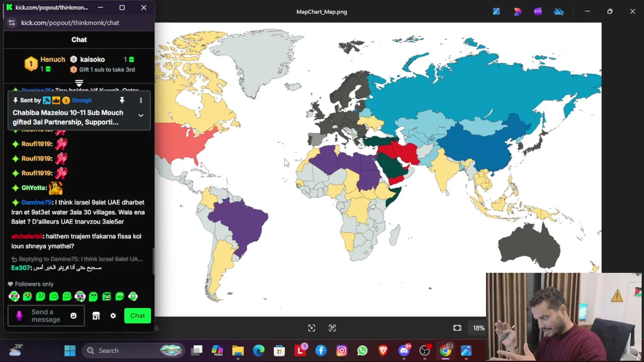The image size is (644, 362).
Task: Click the Chat header title
Action: click(79, 39)
